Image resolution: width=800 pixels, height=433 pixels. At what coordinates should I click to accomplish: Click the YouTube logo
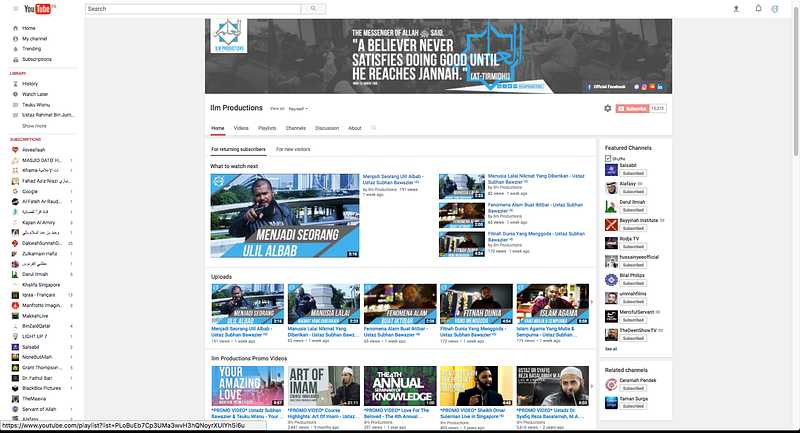(x=37, y=9)
